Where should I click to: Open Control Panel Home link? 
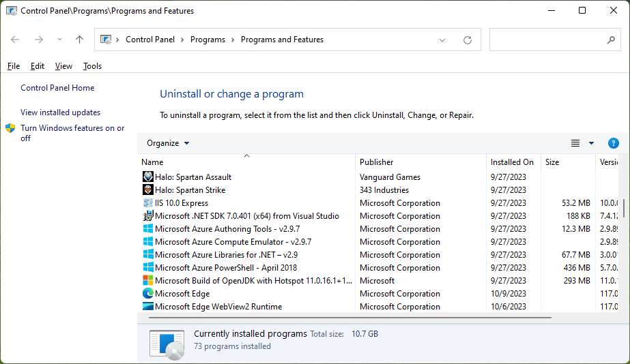57,87
